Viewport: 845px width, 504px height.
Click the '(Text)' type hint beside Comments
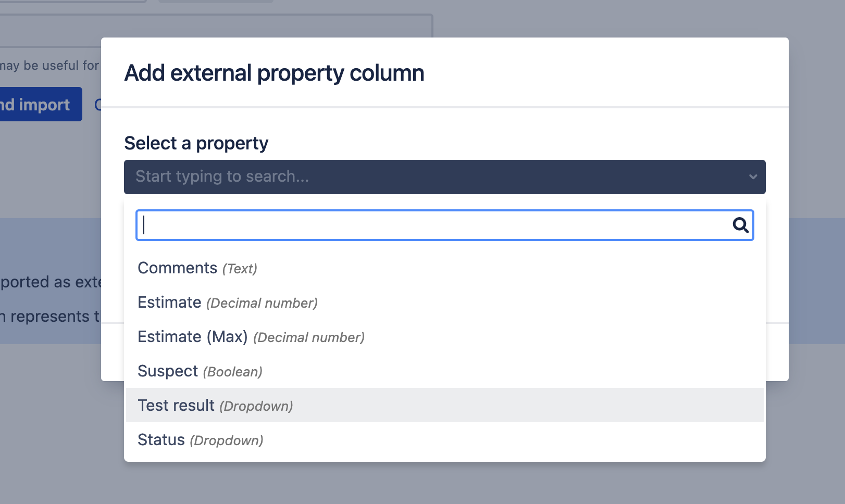point(240,269)
